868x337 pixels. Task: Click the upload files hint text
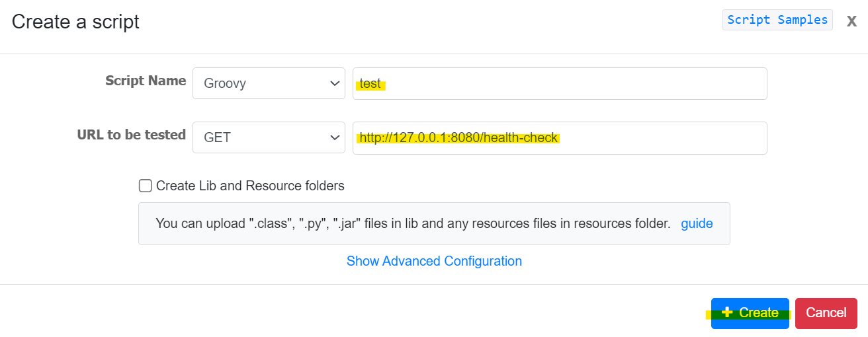(x=413, y=223)
